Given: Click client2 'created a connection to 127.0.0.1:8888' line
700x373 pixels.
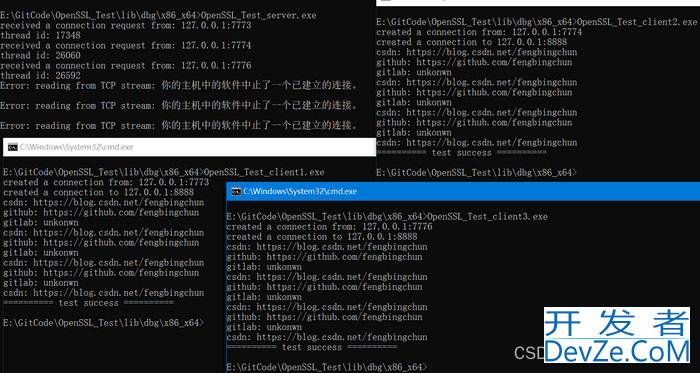Looking at the screenshot, I should point(471,42).
